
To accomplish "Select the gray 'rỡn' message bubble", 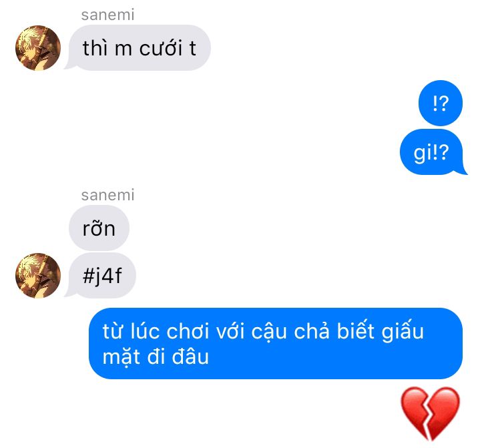I will tap(99, 228).
